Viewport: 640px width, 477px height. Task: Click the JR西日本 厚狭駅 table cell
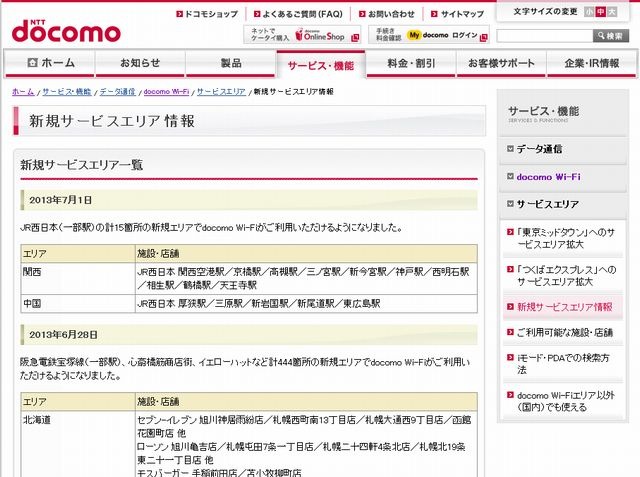[306, 304]
